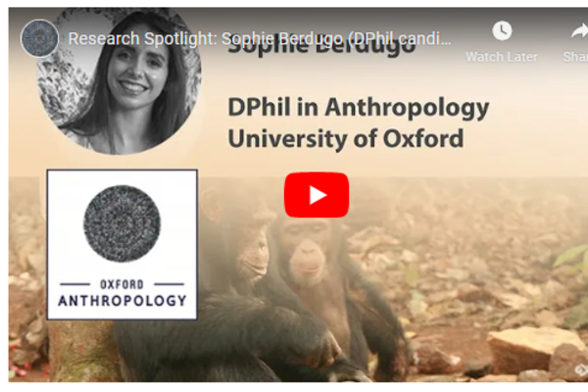This screenshot has width=588, height=392.
Task: Click the speckled circle in Oxford logo
Action: point(122,223)
